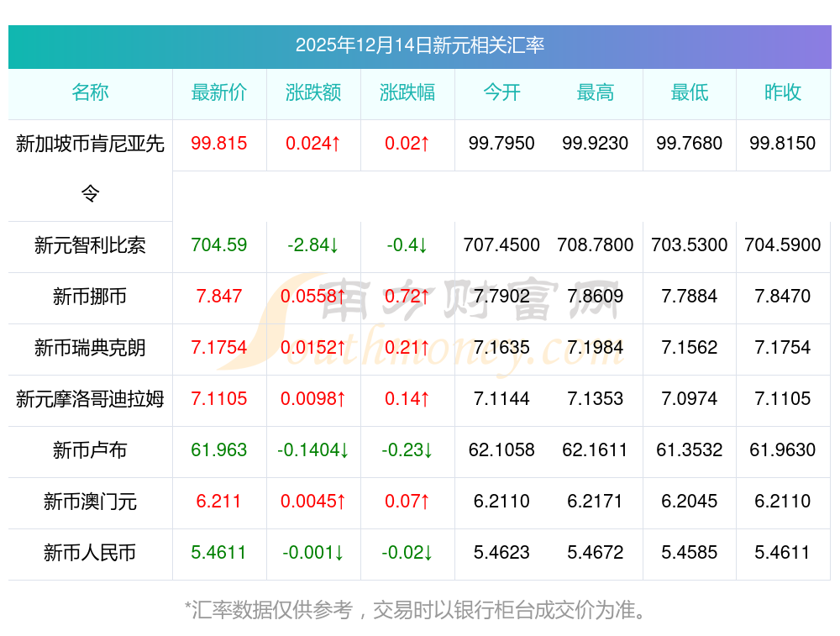Click high value 5.4672
This screenshot has height=636, width=840.
point(596,553)
